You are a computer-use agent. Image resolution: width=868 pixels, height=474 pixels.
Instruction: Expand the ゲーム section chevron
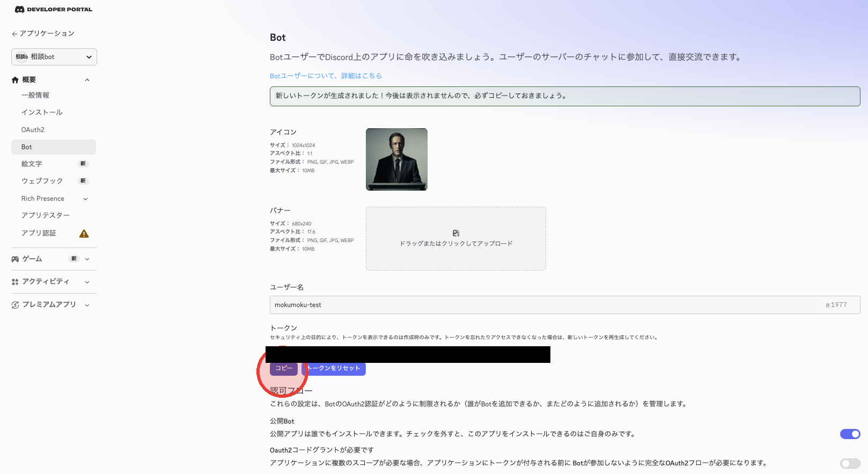pos(87,259)
